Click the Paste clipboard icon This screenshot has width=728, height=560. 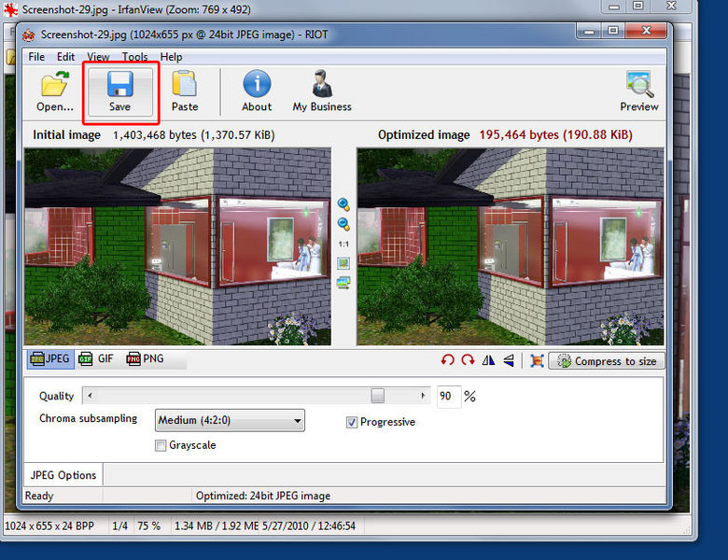coord(184,84)
